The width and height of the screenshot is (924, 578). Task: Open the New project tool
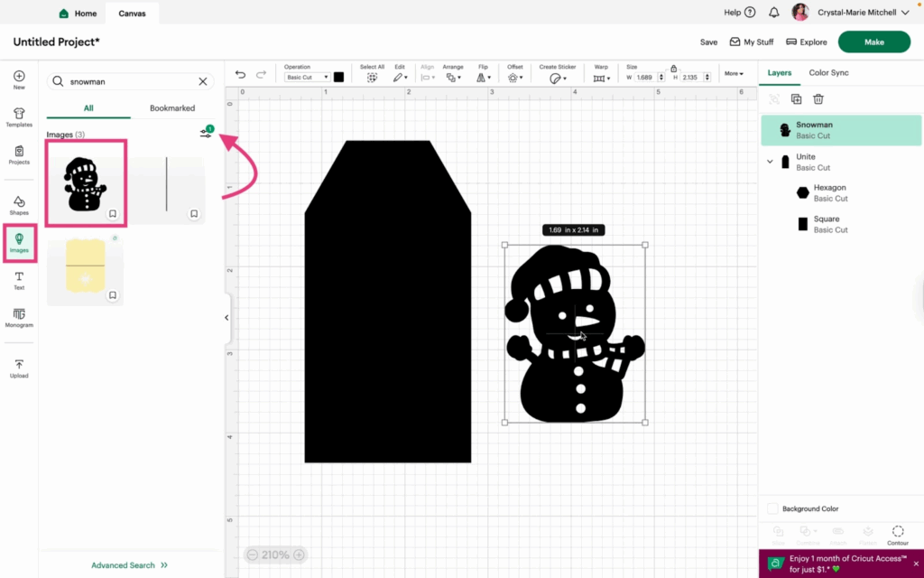(19, 79)
